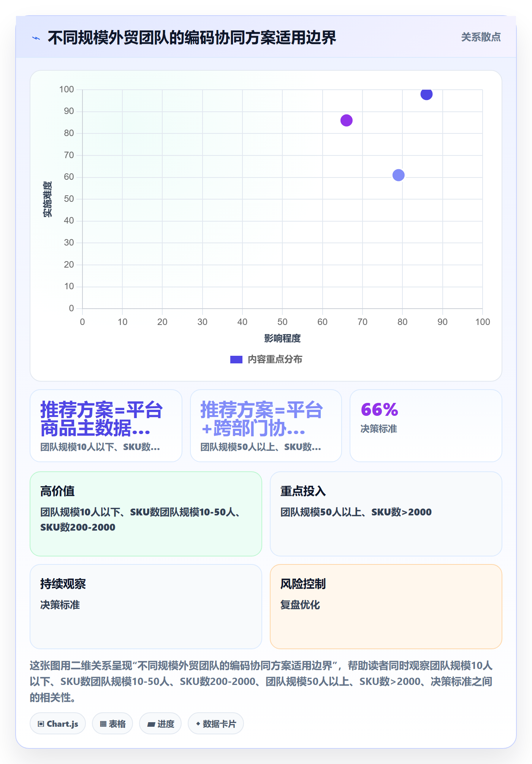532x764 pixels.
Task: Select the 持续观察 quadrant card
Action: [146, 607]
